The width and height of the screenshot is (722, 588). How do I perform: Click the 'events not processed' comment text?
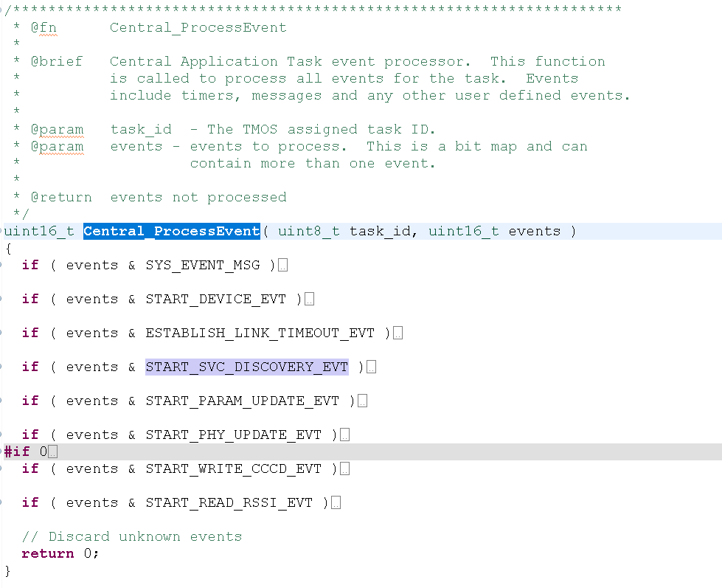[198, 198]
